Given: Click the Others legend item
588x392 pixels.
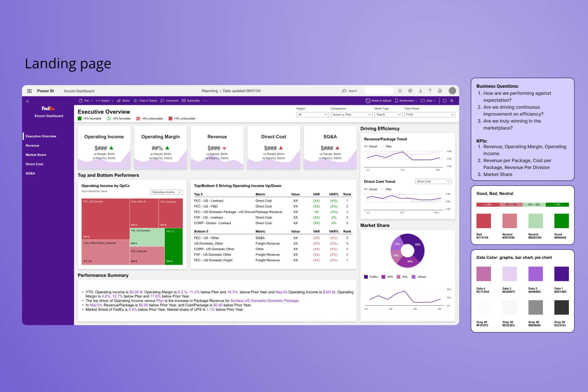Looking at the screenshot, I should pyautogui.click(x=419, y=277).
